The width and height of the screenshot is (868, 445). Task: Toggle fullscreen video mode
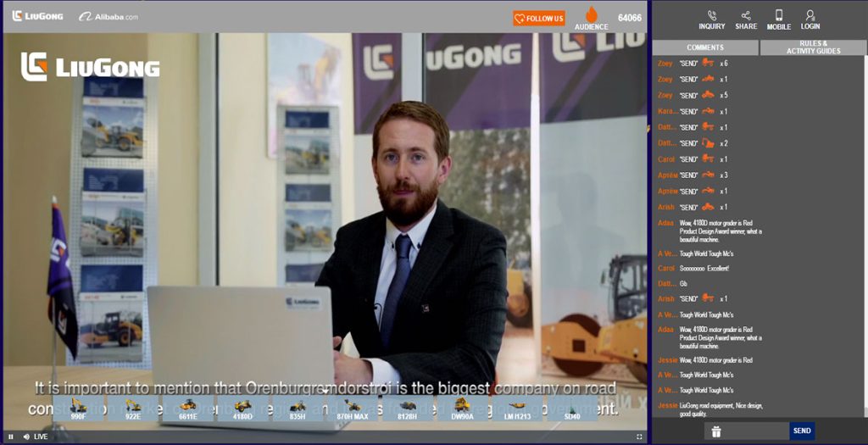pos(639,437)
